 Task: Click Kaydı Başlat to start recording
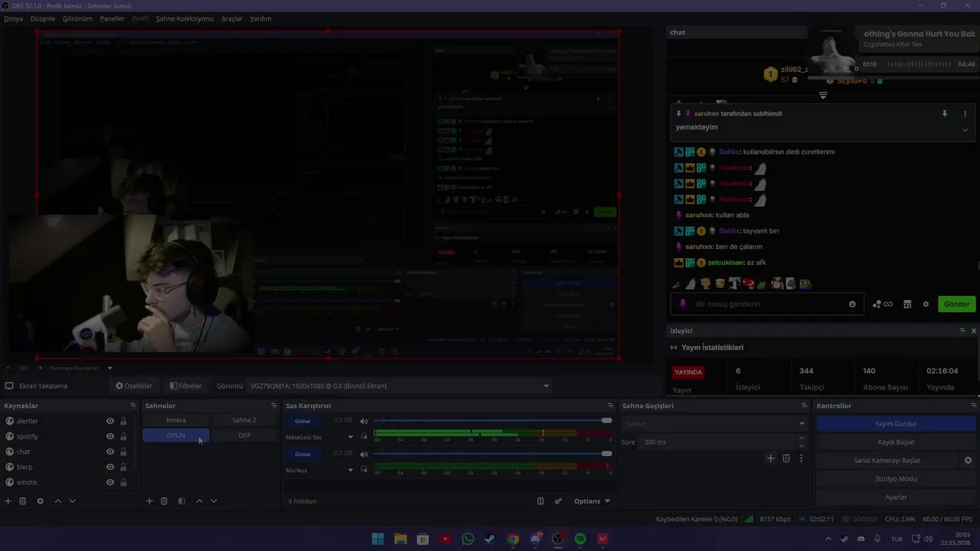pos(896,442)
